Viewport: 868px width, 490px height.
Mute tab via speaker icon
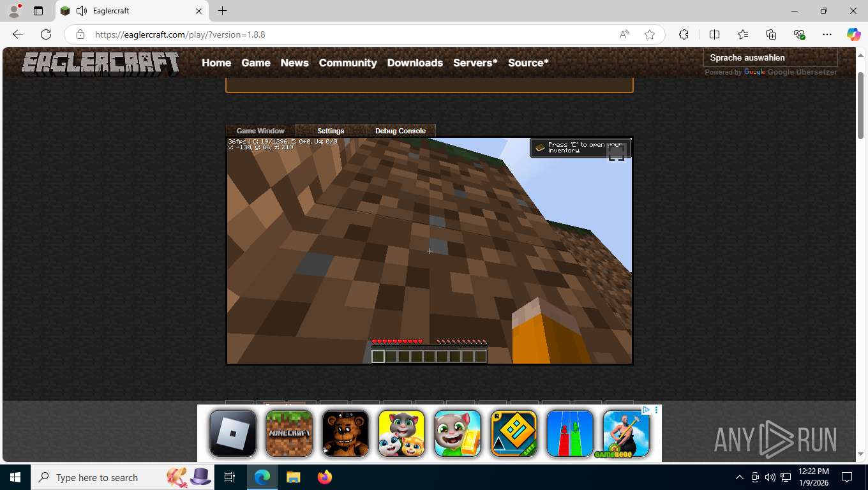tap(81, 11)
